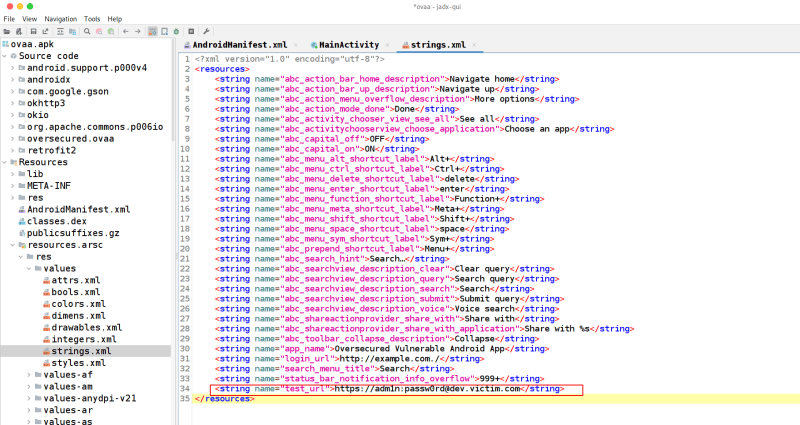Click the closing resources tag line
800x425 pixels.
pos(224,399)
